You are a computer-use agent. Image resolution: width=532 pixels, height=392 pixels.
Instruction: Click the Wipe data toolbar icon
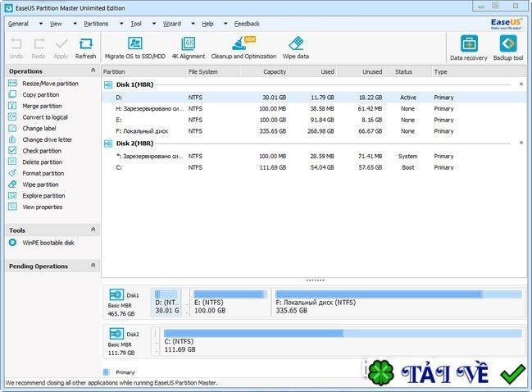click(296, 43)
